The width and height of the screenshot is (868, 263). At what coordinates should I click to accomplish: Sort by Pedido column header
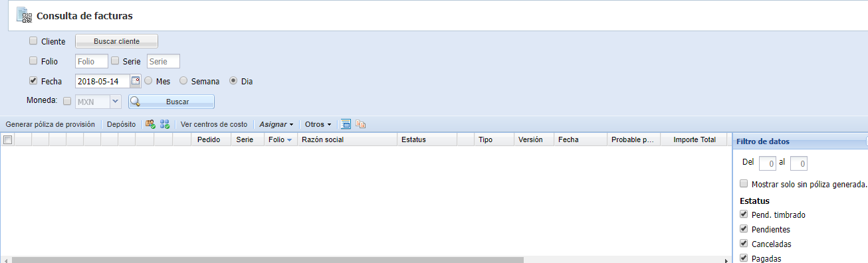click(211, 139)
